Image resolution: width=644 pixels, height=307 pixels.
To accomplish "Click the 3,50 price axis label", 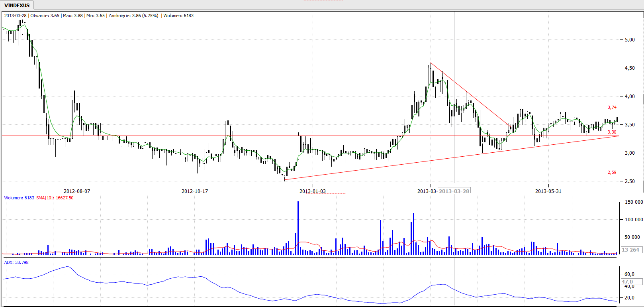I will (630, 125).
